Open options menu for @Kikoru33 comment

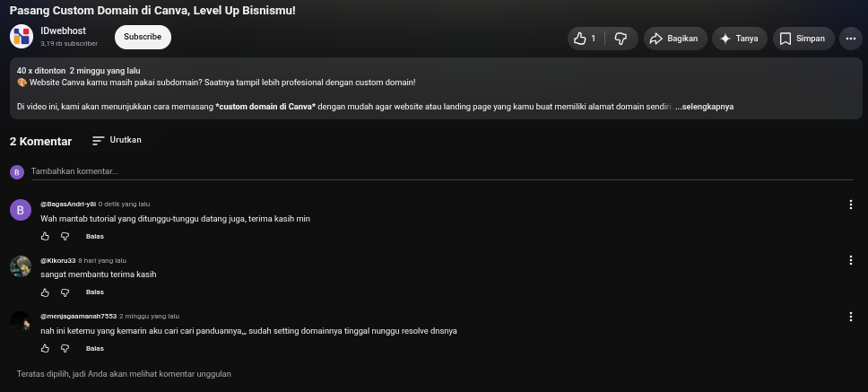pyautogui.click(x=851, y=260)
